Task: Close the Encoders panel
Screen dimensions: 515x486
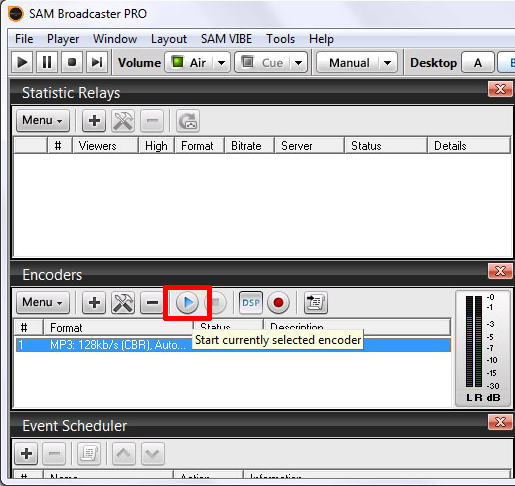Action: 500,271
